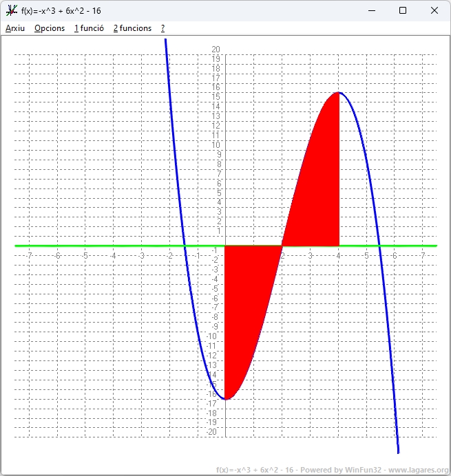Click the blue curve's local maximum peak
This screenshot has width=451, height=476.
point(339,93)
